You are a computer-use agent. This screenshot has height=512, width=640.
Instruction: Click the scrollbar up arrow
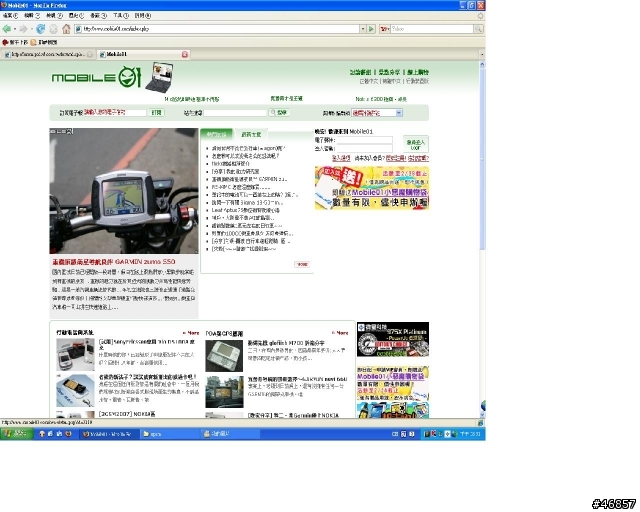[x=482, y=65]
